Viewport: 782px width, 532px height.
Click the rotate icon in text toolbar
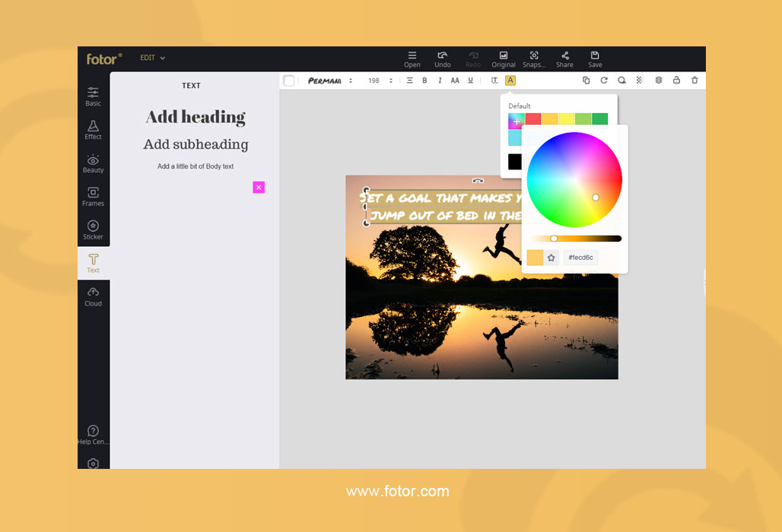604,81
